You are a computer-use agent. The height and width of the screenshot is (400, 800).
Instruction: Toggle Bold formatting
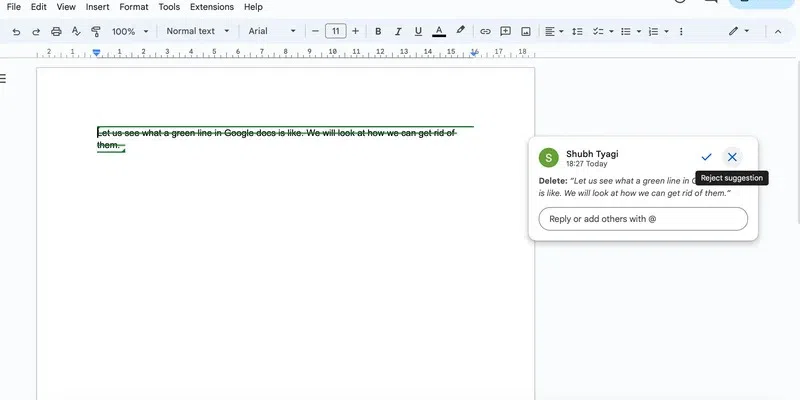[x=378, y=32]
